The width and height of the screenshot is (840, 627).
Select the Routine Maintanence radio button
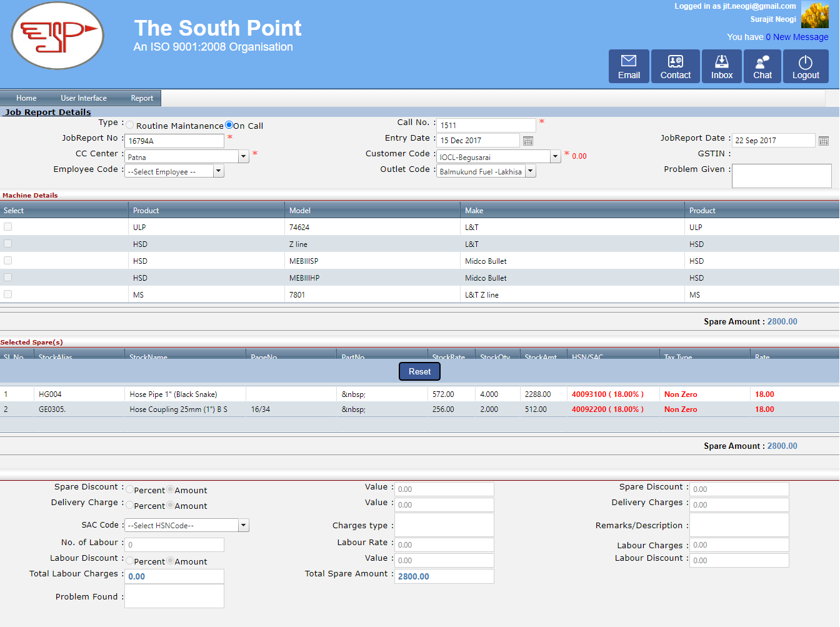(130, 125)
